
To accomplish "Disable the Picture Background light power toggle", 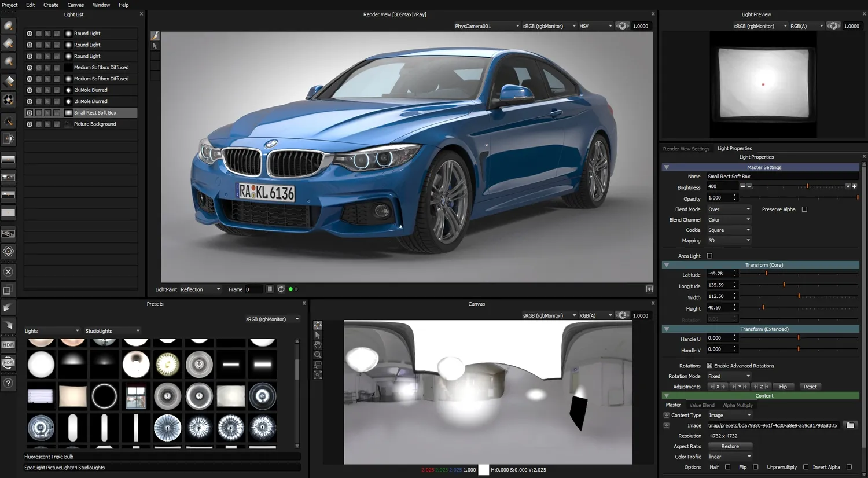I will (x=29, y=123).
